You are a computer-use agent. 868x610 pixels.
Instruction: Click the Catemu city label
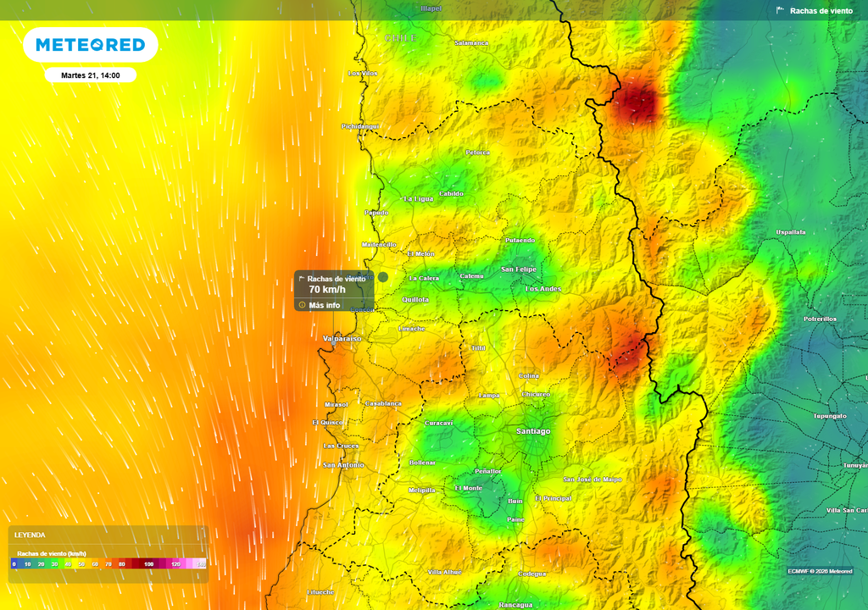471,275
